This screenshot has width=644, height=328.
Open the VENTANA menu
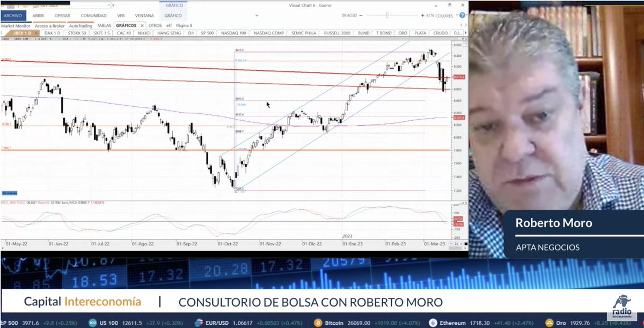(145, 16)
